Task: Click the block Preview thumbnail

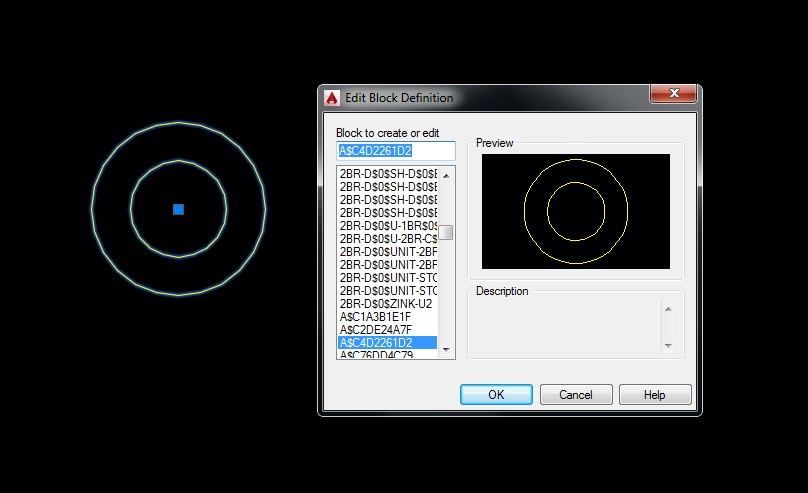Action: tap(576, 211)
